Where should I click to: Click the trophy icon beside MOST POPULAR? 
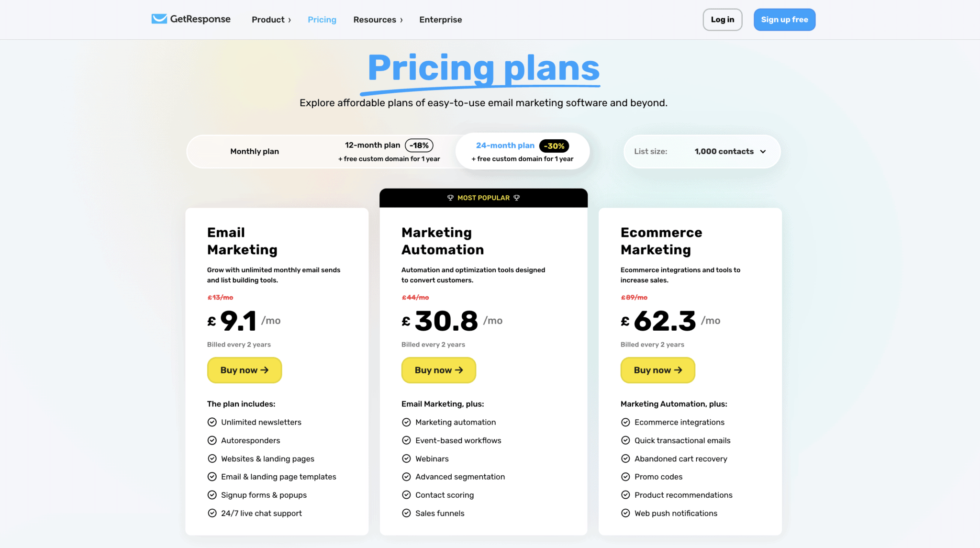[x=450, y=198]
